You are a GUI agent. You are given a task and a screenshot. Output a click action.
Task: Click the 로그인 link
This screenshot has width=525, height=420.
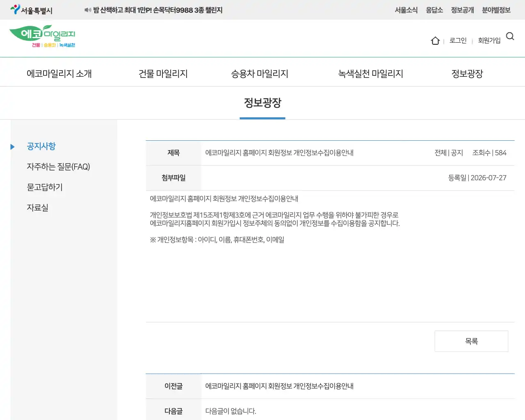coord(458,40)
